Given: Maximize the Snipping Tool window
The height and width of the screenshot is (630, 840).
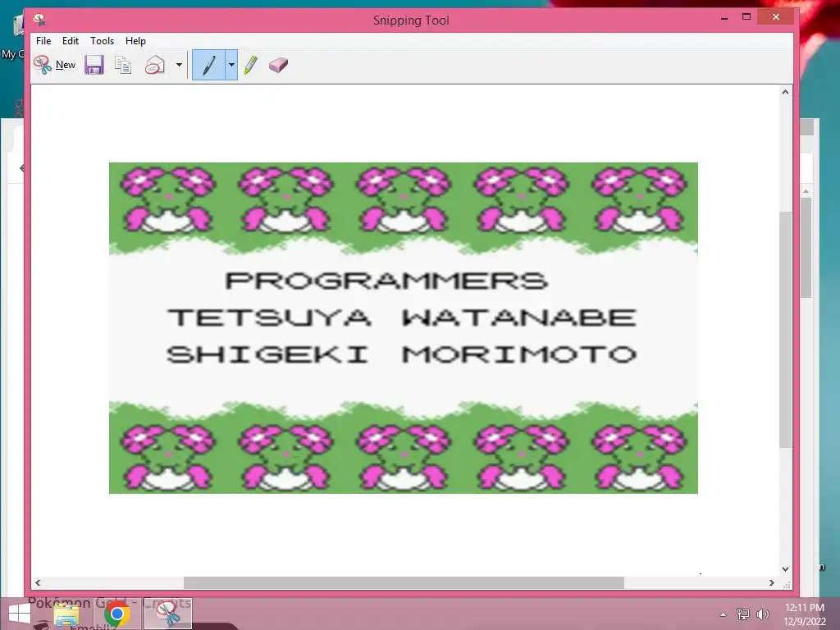Looking at the screenshot, I should pyautogui.click(x=746, y=17).
